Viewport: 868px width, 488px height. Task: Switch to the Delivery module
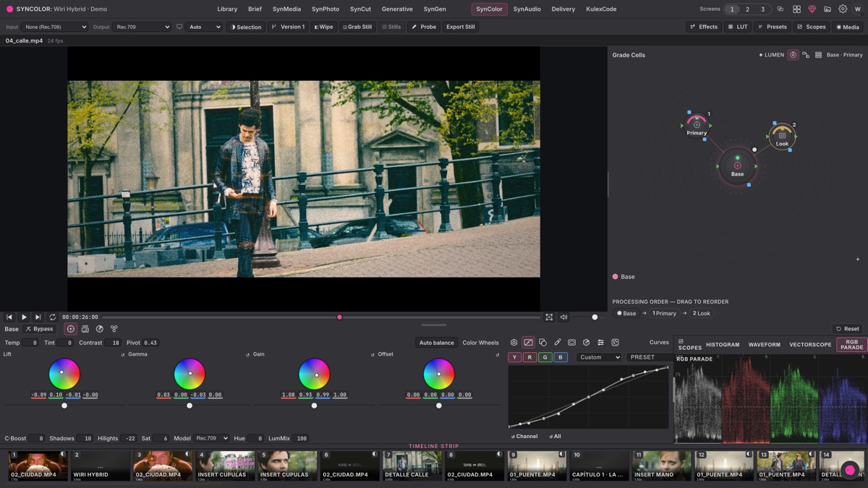[563, 9]
